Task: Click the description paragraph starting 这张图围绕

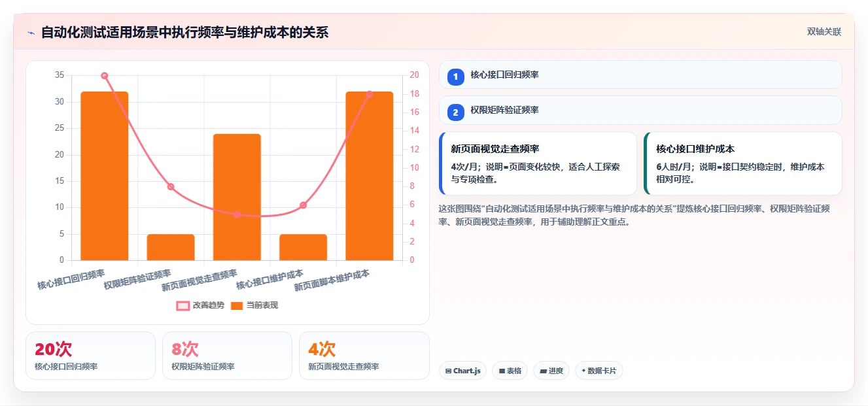Action: [634, 215]
